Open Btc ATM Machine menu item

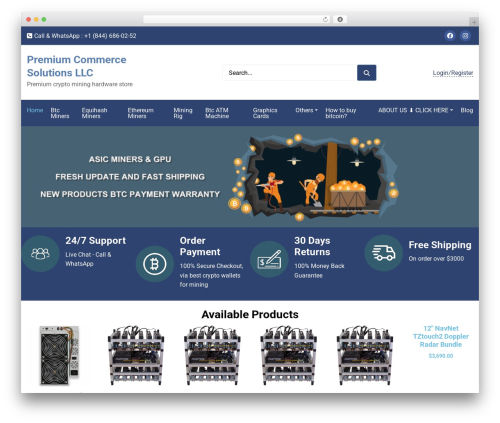(x=217, y=113)
